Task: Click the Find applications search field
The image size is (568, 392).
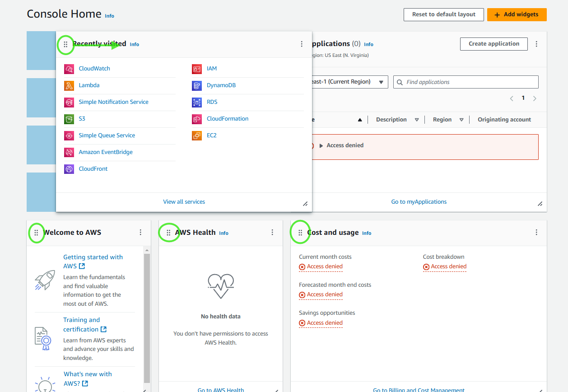Action: coord(465,82)
